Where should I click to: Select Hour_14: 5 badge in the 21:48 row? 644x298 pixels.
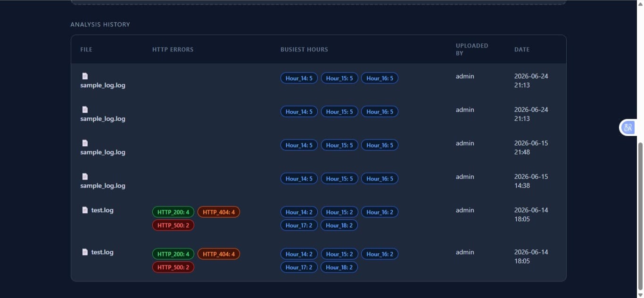pos(299,145)
